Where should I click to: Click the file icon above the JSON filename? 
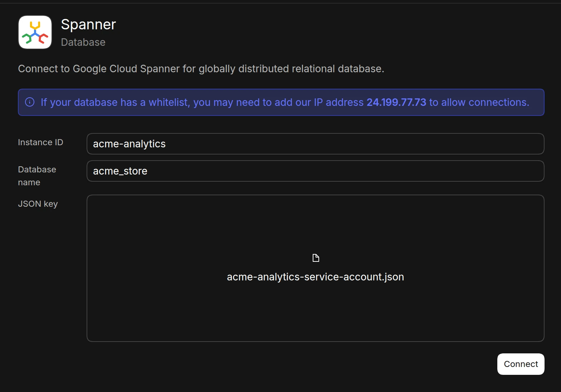click(316, 258)
